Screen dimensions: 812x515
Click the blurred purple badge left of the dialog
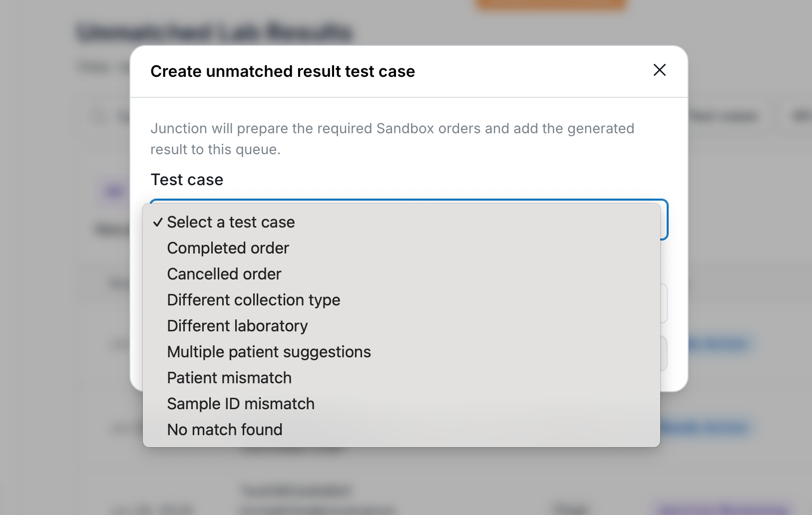pos(114,191)
